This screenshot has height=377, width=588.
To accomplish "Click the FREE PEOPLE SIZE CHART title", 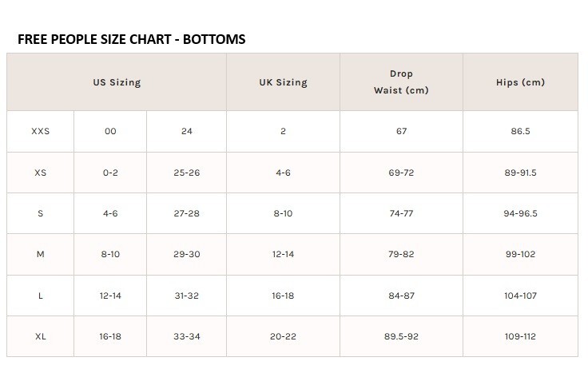I will [132, 39].
